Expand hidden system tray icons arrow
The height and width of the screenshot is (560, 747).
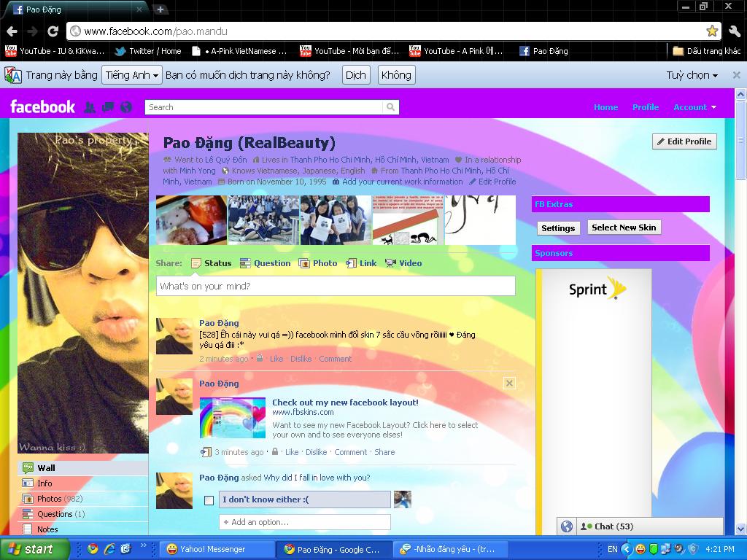(x=627, y=549)
